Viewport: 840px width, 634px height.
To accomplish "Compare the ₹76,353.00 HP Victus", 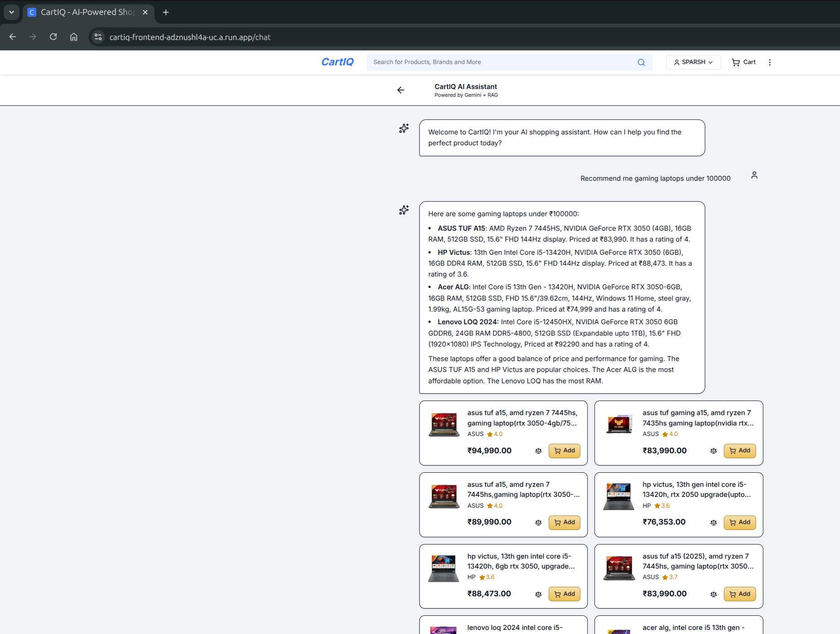I will click(x=713, y=523).
